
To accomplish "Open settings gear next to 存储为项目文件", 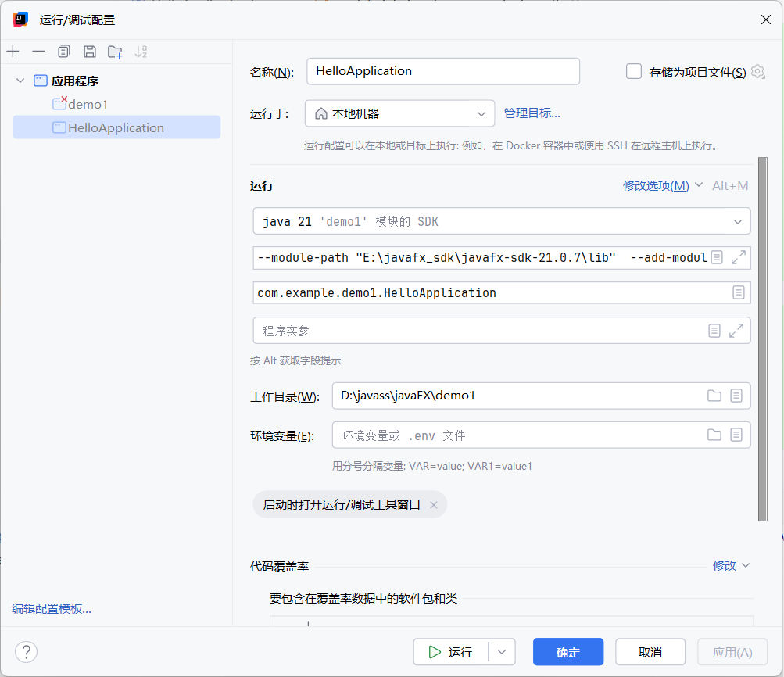I will tap(758, 72).
